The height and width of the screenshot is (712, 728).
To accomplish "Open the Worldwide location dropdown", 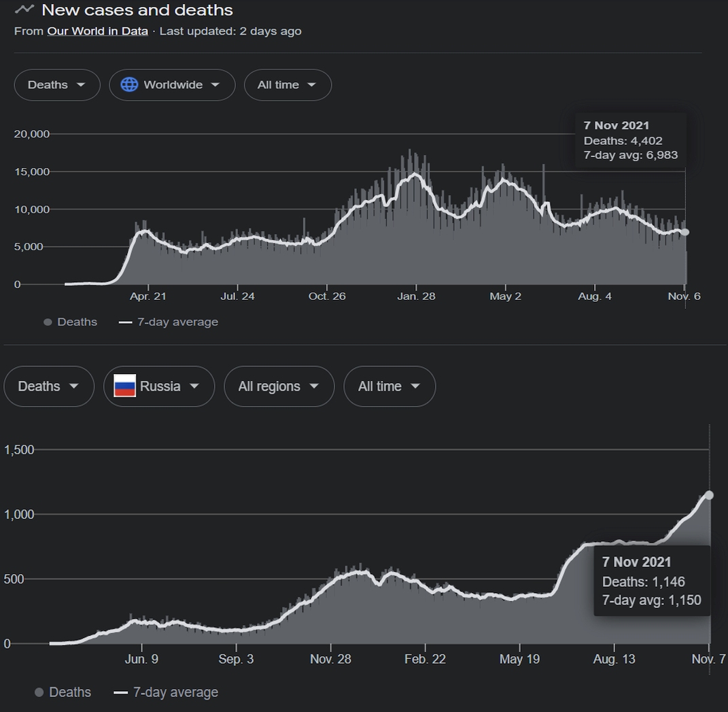I will click(x=172, y=85).
